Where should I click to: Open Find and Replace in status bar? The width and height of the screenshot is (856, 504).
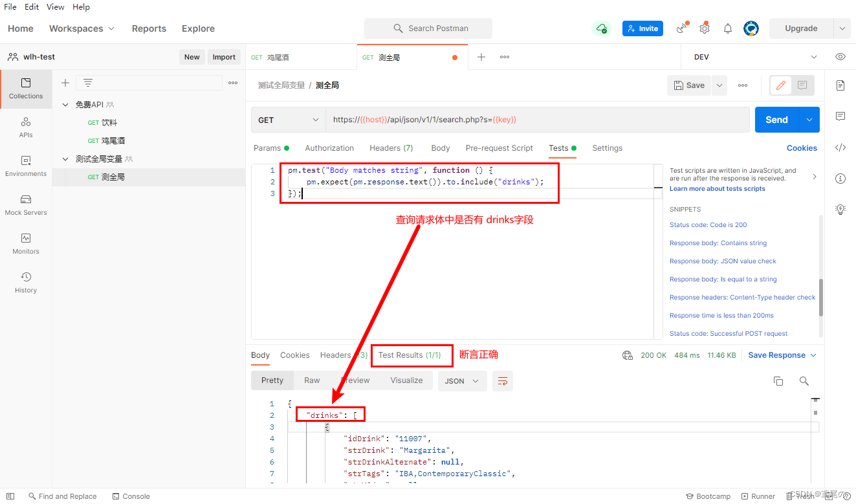62,496
